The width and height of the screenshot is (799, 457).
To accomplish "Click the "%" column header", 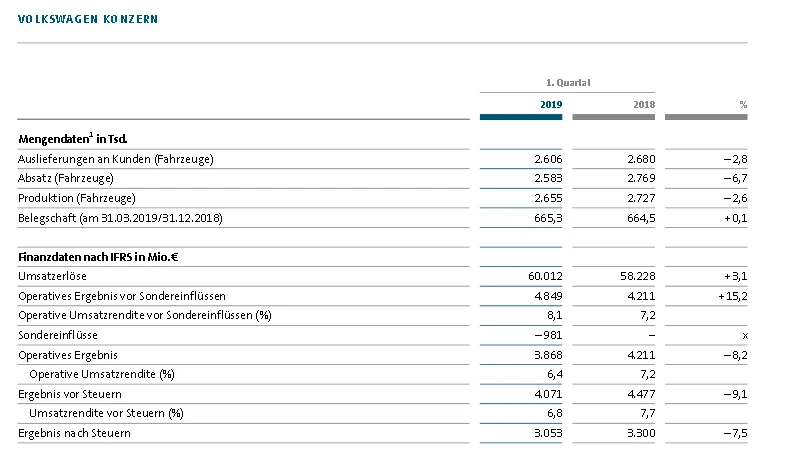I will tap(743, 104).
